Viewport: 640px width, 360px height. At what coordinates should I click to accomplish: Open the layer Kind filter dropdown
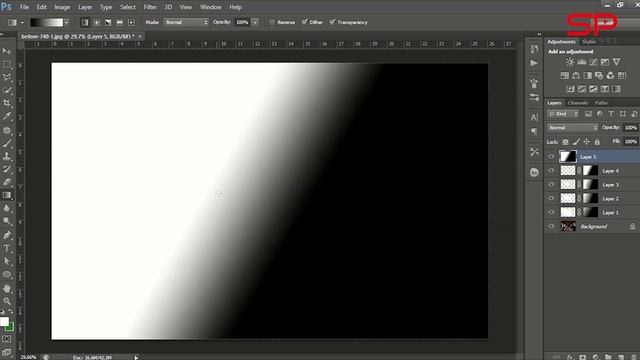pos(563,114)
